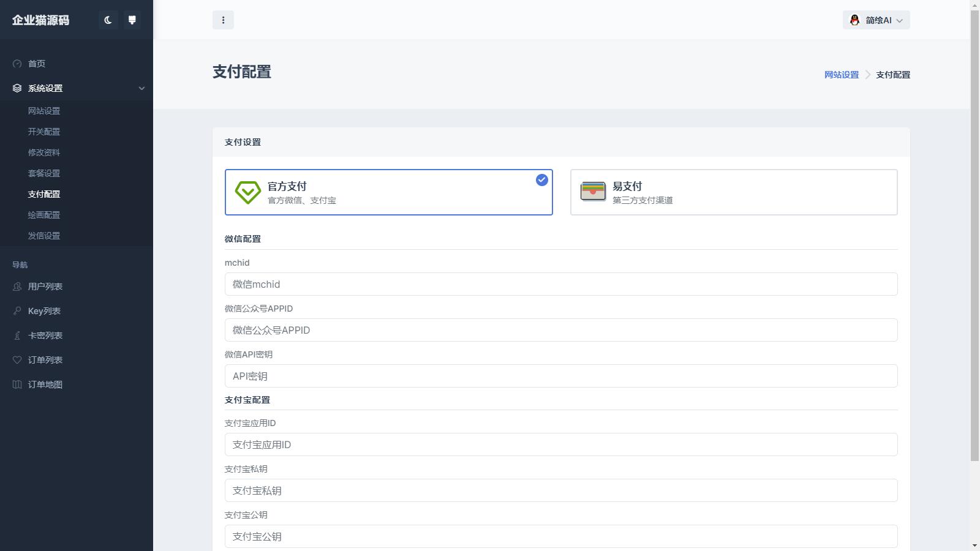980x551 pixels.
Task: Toggle dark mode with the moon icon
Action: (x=108, y=20)
